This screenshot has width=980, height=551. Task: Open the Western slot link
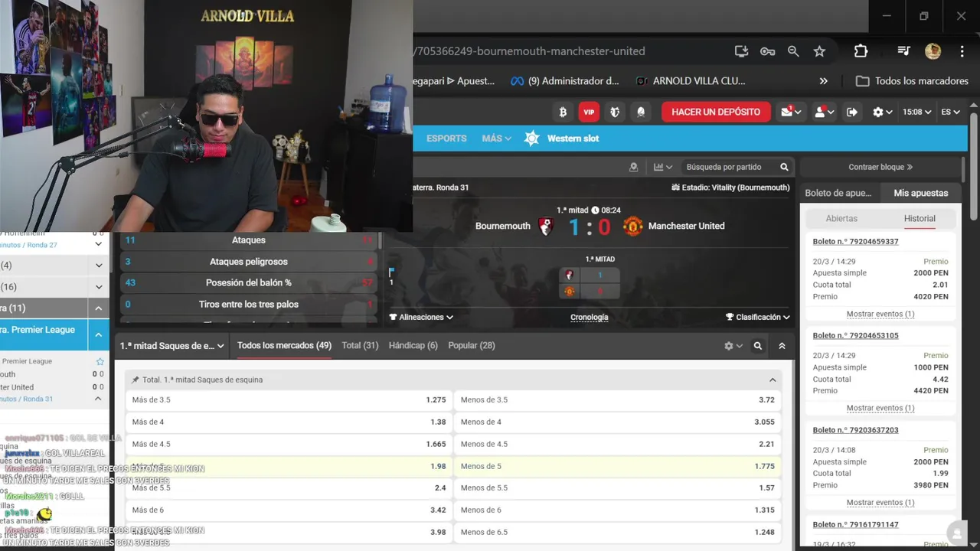[x=562, y=139]
